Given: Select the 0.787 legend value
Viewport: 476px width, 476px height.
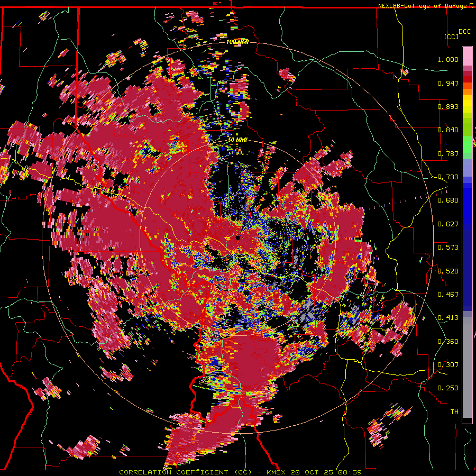Looking at the screenshot, I should pos(448,153).
